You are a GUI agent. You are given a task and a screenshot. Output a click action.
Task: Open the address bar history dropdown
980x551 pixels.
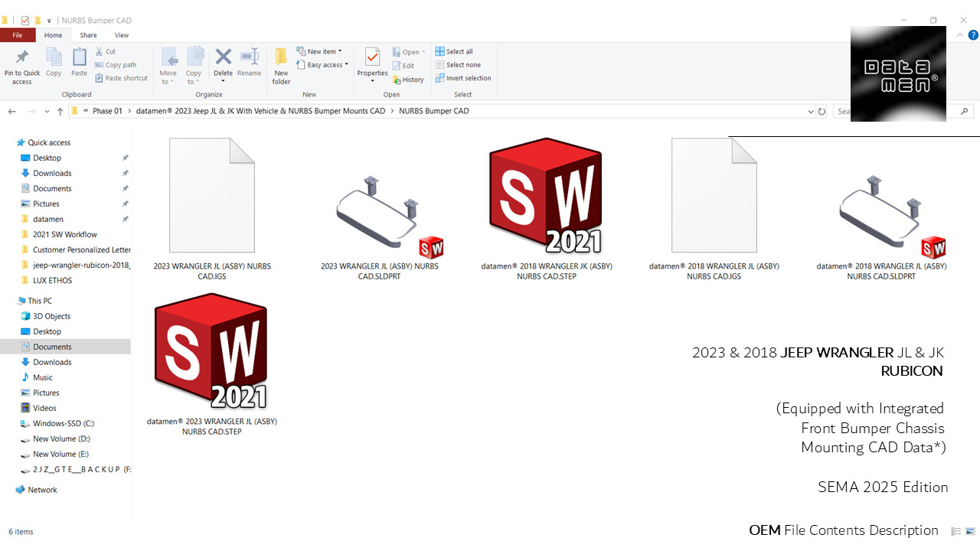tap(811, 111)
